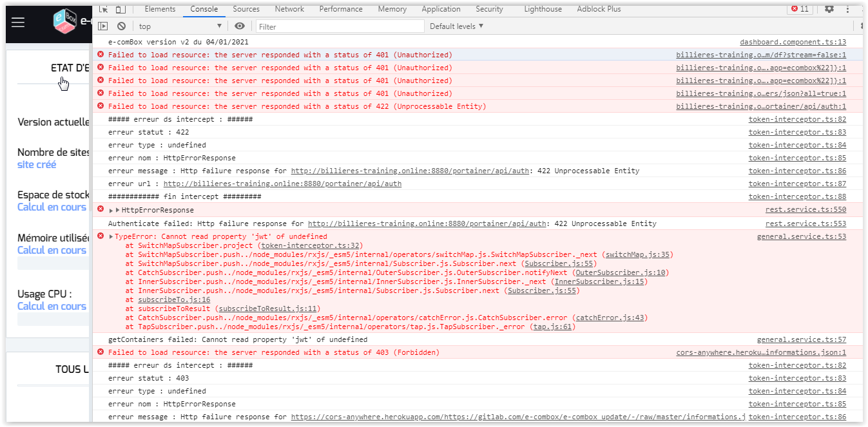Clear the console

[x=121, y=26]
